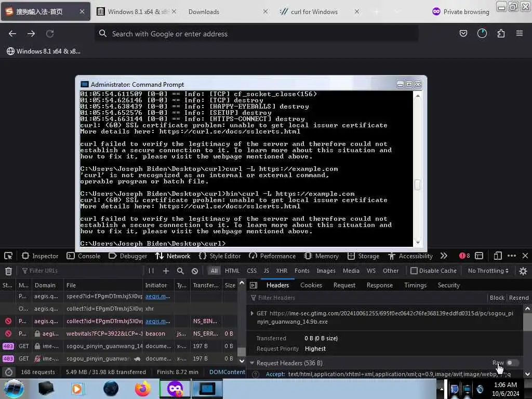Open the Firefox hamburger application menu
Image resolution: width=532 pixels, height=399 pixels.
[x=520, y=33]
